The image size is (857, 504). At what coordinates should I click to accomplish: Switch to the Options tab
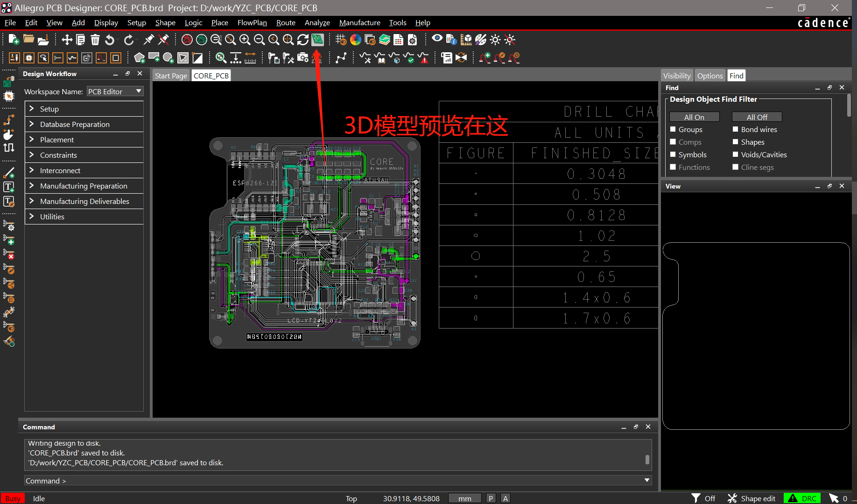710,76
